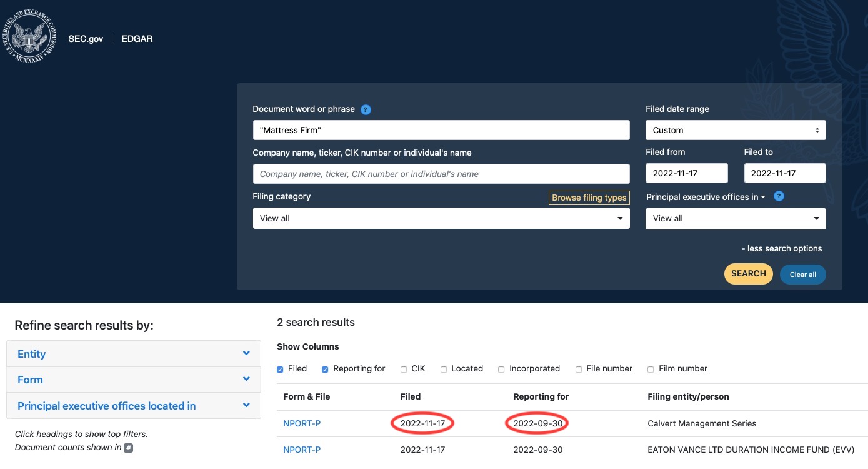Enable the Incorporated column checkbox
The image size is (868, 469).
pyautogui.click(x=501, y=369)
